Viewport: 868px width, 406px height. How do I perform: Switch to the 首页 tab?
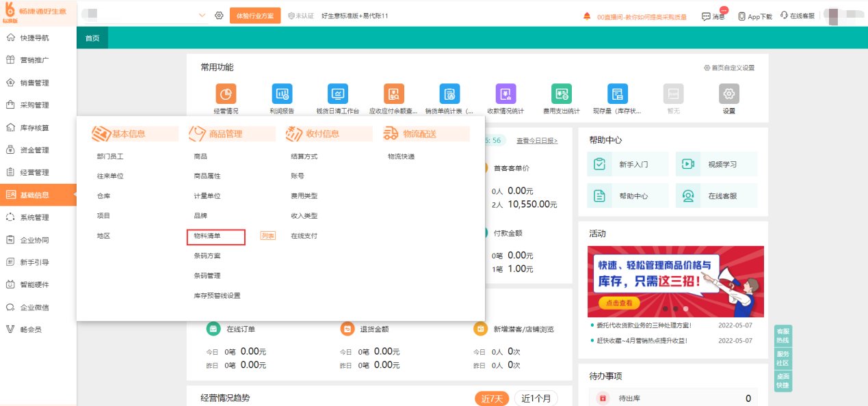pos(92,38)
